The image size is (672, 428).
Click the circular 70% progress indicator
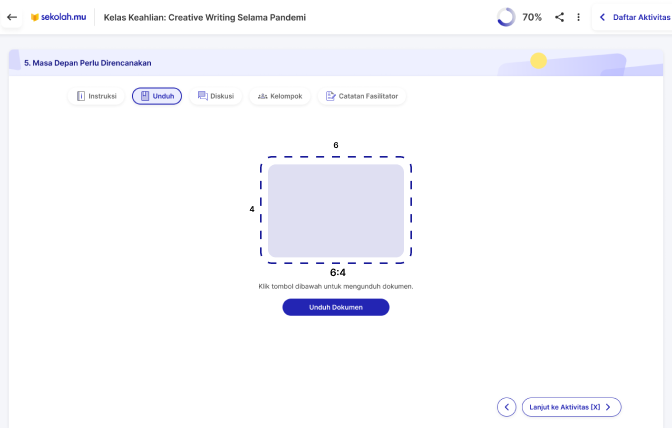tap(506, 17)
